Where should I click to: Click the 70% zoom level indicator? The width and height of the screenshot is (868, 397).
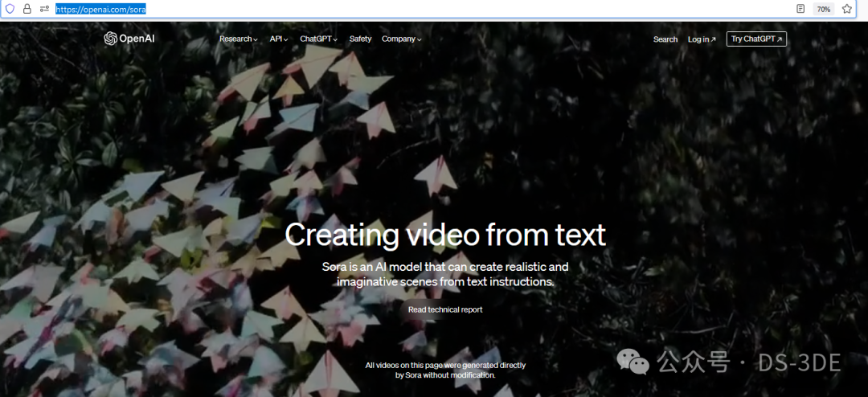click(x=823, y=10)
